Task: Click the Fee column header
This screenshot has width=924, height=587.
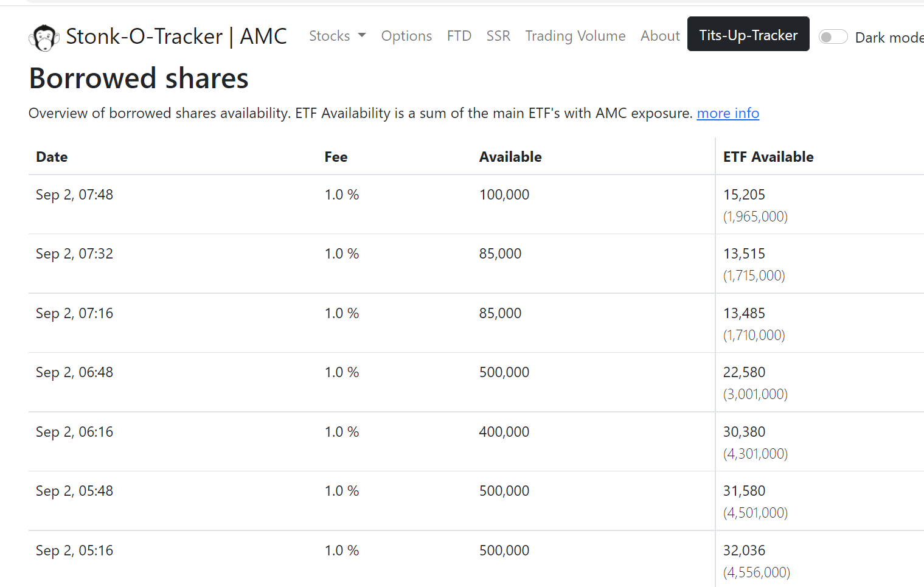Action: click(335, 157)
